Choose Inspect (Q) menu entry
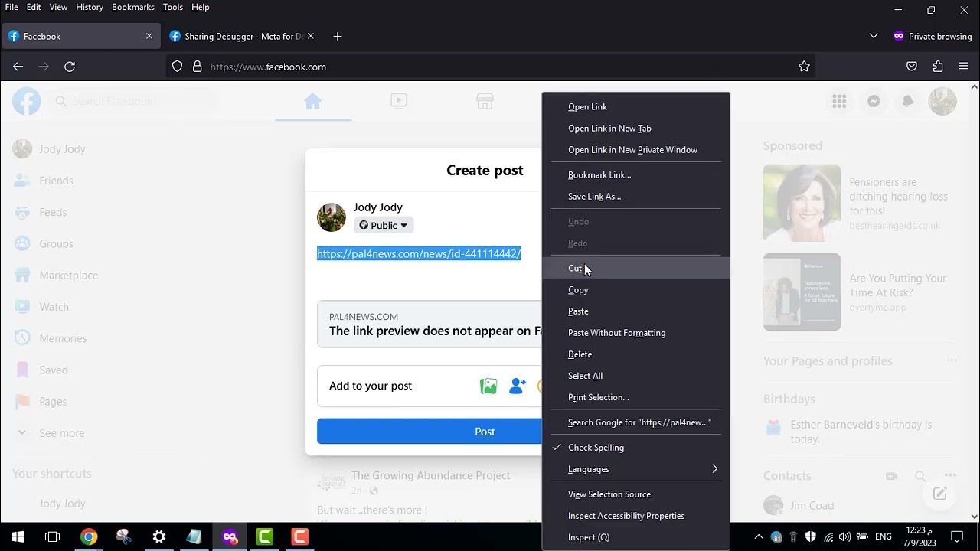980x551 pixels. pyautogui.click(x=636, y=537)
